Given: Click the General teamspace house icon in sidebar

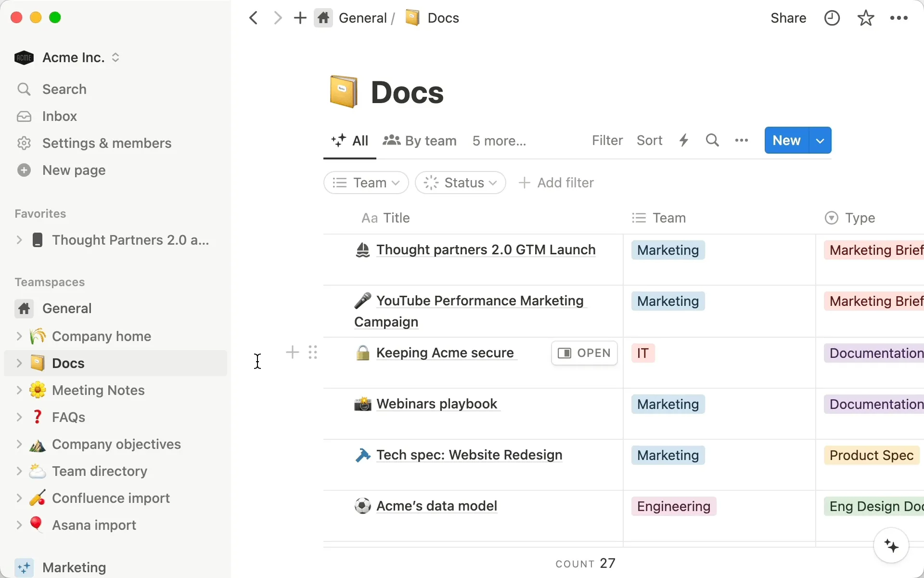Looking at the screenshot, I should pos(24,308).
